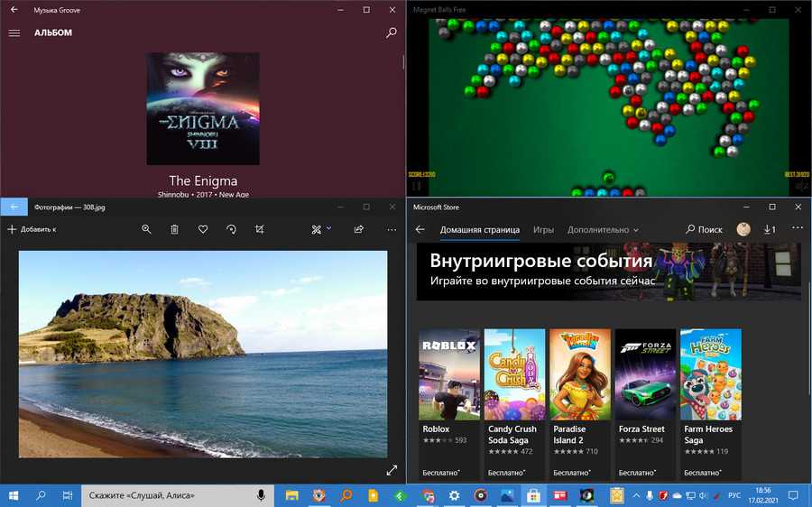Open the 'Домашняя страница' tab in Store
This screenshot has width=812, height=507.
click(479, 229)
